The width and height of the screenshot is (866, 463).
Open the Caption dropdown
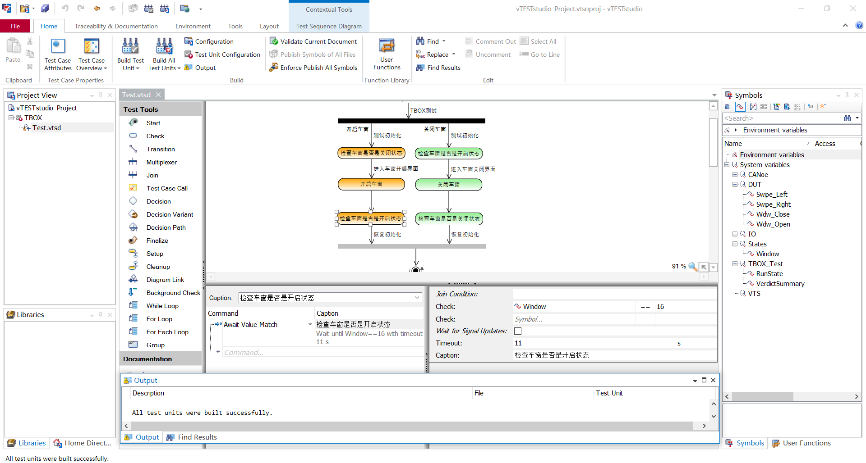pyautogui.click(x=417, y=298)
